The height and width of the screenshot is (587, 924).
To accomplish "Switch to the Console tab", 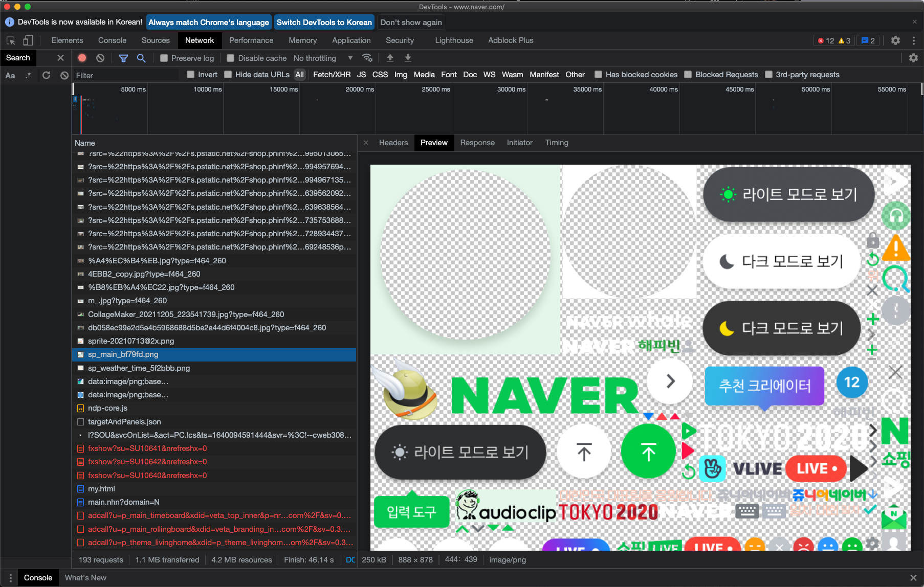I will (112, 40).
